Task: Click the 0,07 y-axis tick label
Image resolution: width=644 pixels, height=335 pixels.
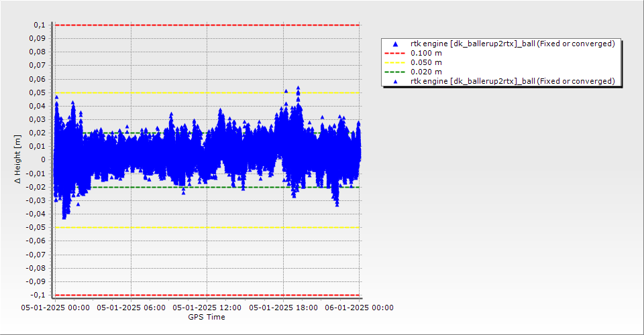Action: pyautogui.click(x=38, y=66)
